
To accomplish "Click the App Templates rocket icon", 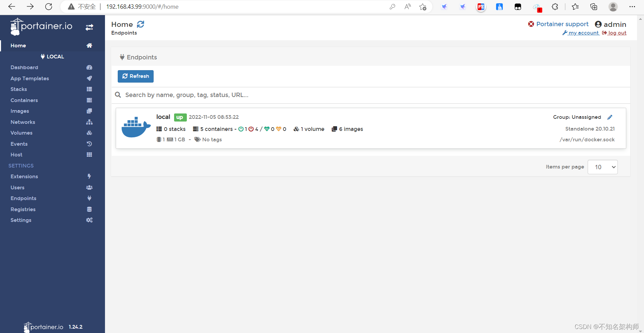I will pos(89,78).
